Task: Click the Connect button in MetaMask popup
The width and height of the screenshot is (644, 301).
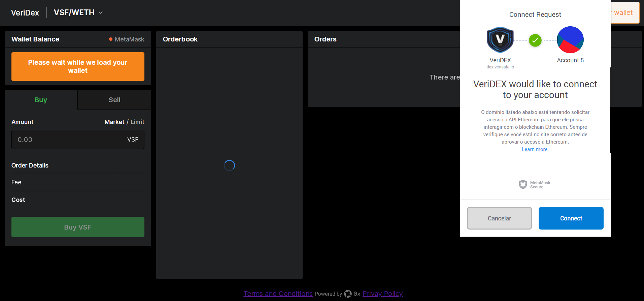Action: (571, 218)
